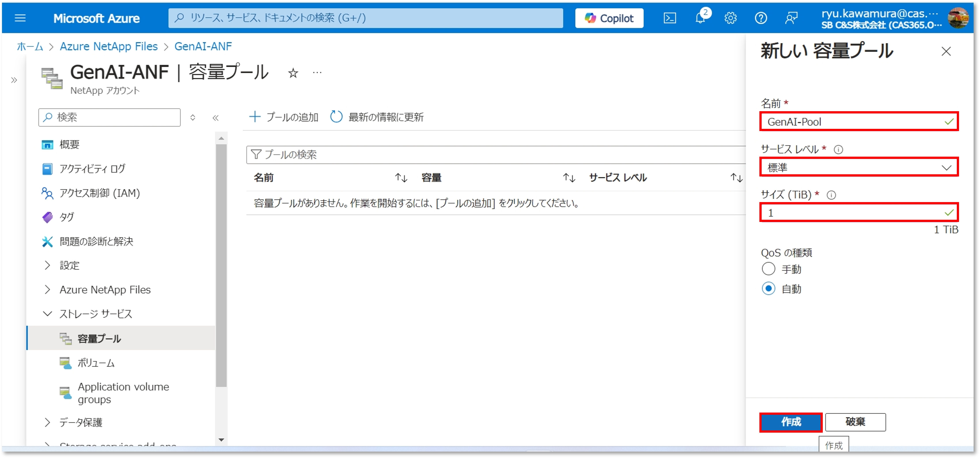Open the notifications bell

click(700, 18)
